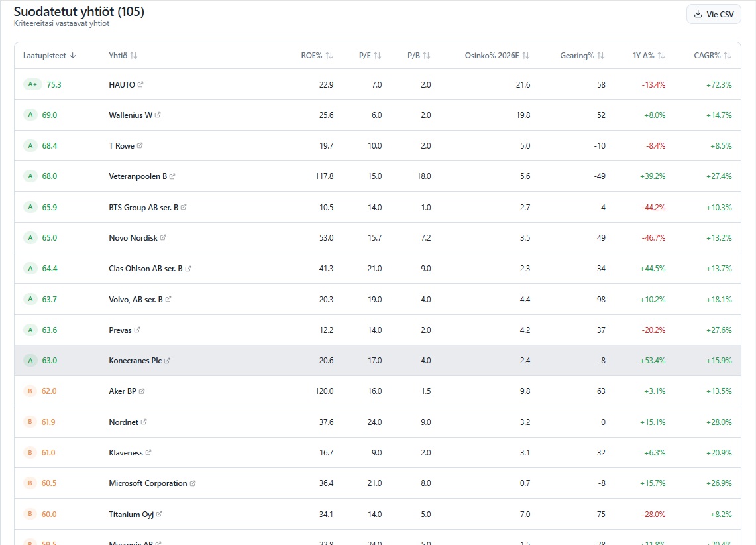Click external link icon for Novo Nordisk
This screenshot has height=545, width=756.
[x=163, y=237]
